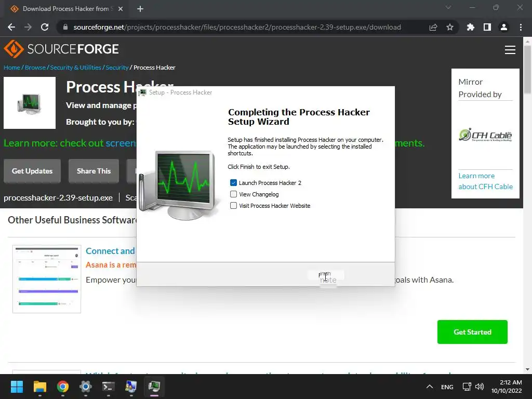The height and width of the screenshot is (399, 532).
Task: Uncheck Launch Process Hacker 2 checkbox
Action: tap(233, 183)
